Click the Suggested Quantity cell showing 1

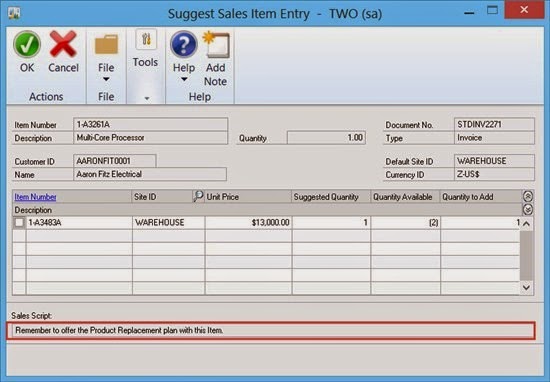[331, 223]
